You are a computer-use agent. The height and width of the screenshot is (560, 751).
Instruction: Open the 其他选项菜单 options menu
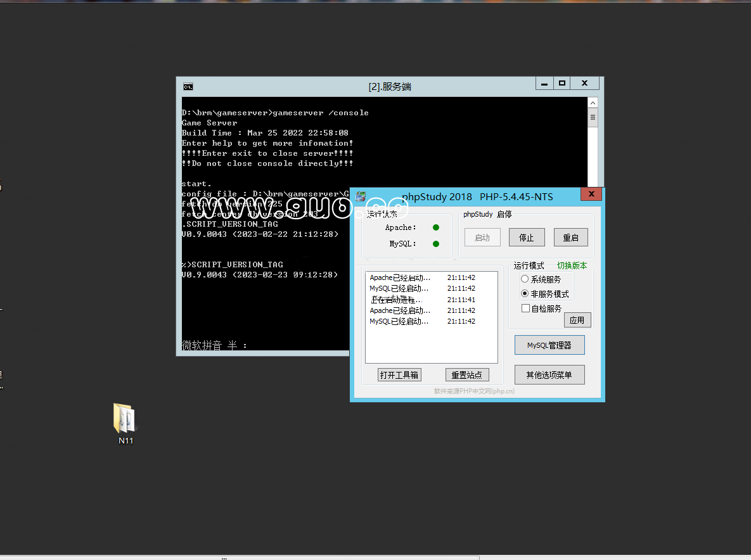pyautogui.click(x=549, y=375)
